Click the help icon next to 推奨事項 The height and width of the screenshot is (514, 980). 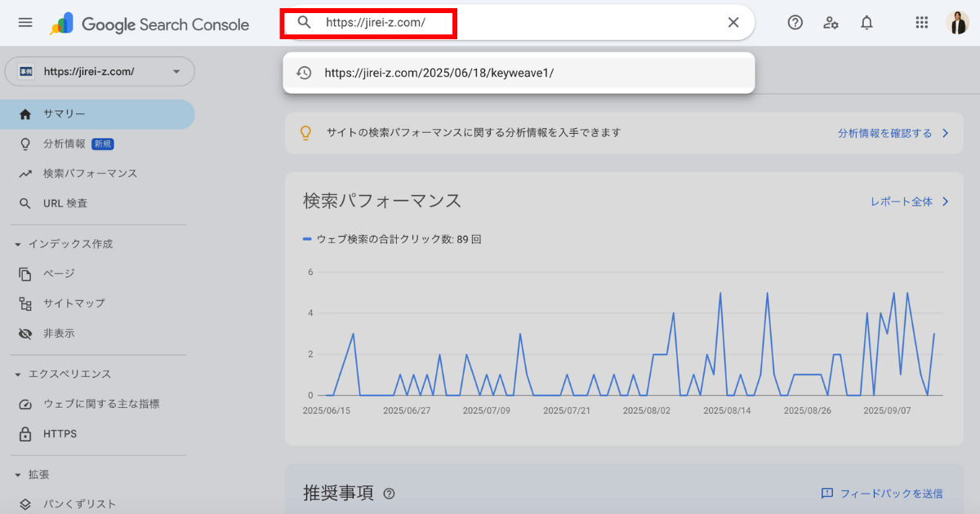point(390,494)
